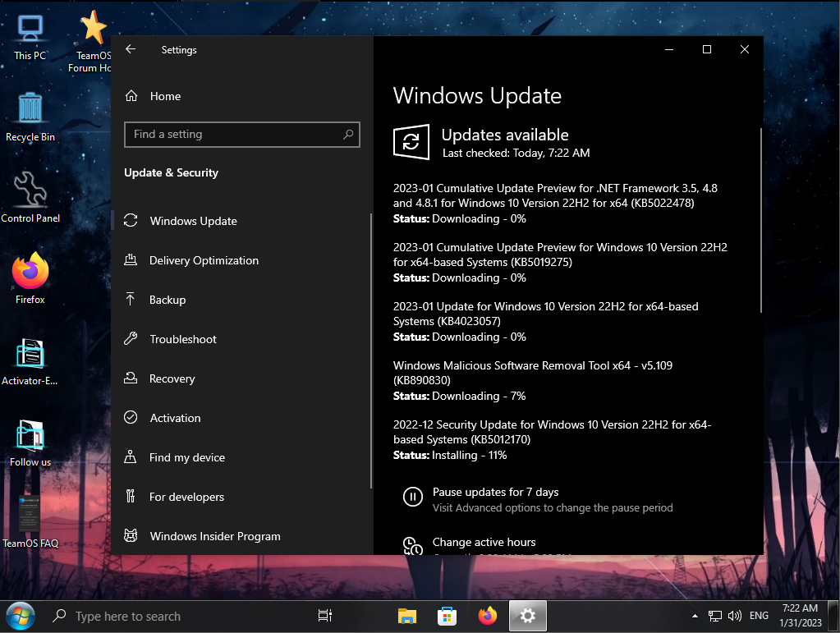Select Control Panel desktop shortcut

(x=30, y=197)
